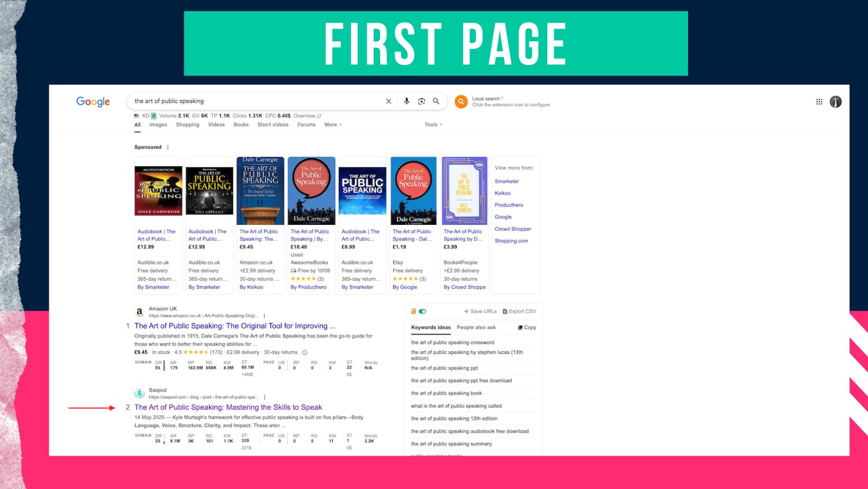Start voice search with microphone icon

pos(406,101)
